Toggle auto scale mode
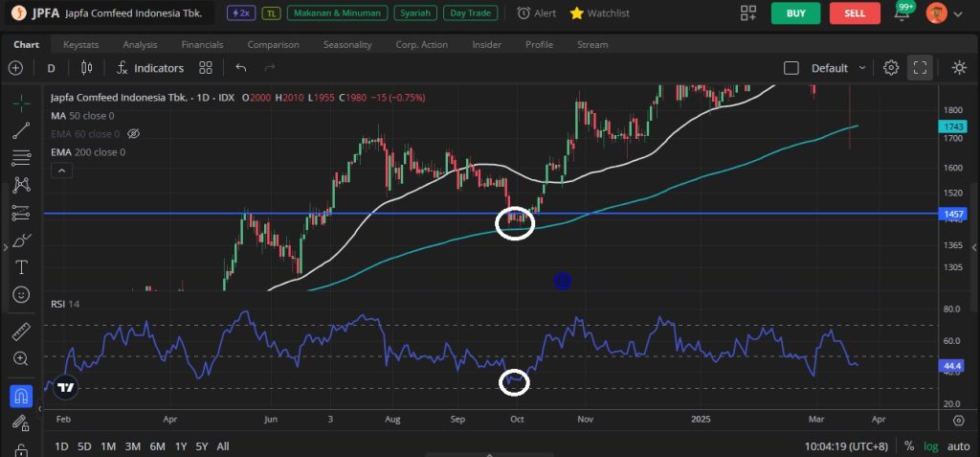Screen dimensions: 980x457 [x=959, y=446]
